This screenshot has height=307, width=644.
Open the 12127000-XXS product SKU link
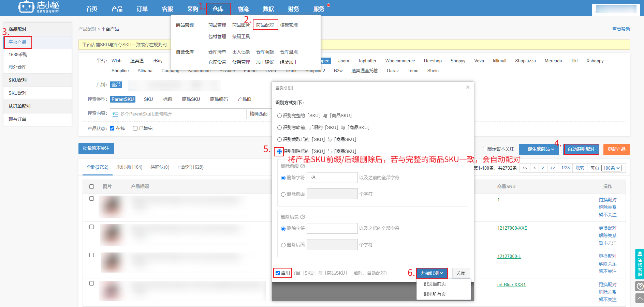pos(512,228)
